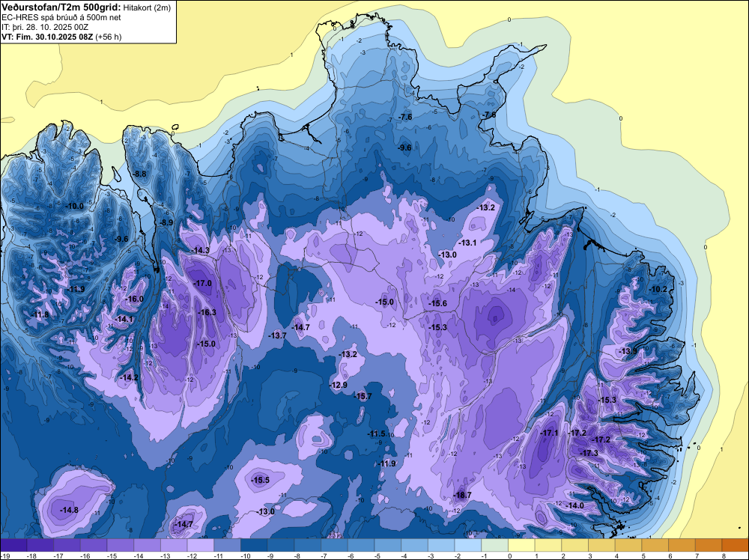Select the -10.0 temperature reading
The height and width of the screenshot is (560, 749).
click(x=74, y=206)
